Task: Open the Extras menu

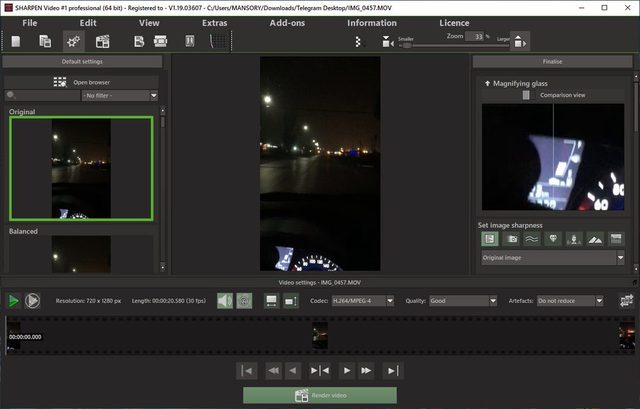Action: tap(214, 22)
